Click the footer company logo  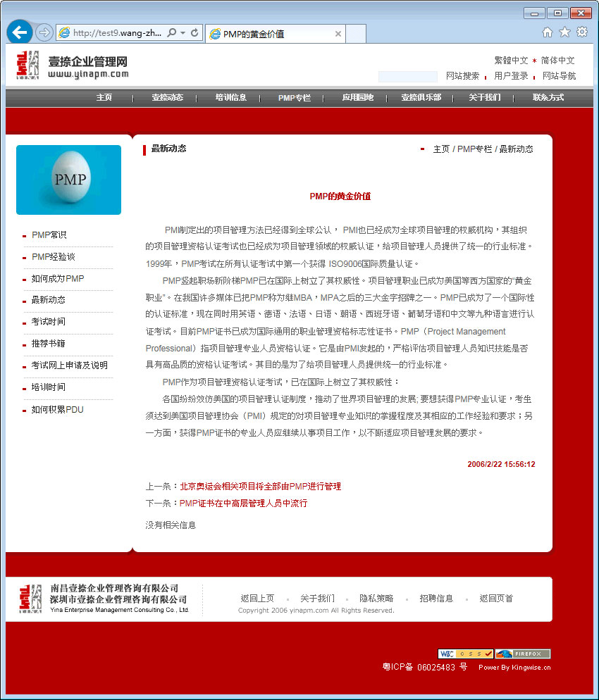point(30,599)
